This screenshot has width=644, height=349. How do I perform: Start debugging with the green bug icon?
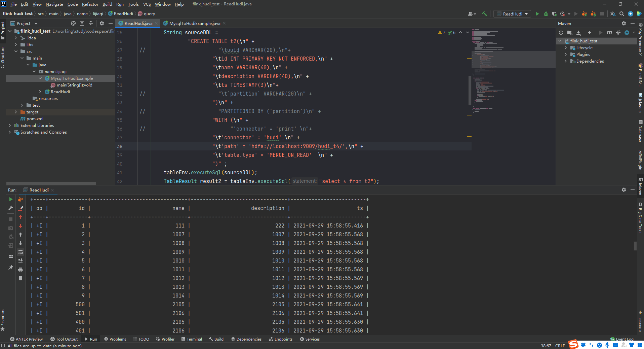(546, 14)
